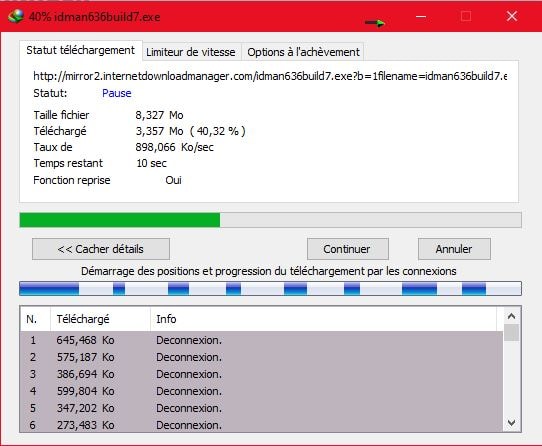Select connection row with 273,483 Ko
Screen dimensions: 542x446
tap(261, 425)
